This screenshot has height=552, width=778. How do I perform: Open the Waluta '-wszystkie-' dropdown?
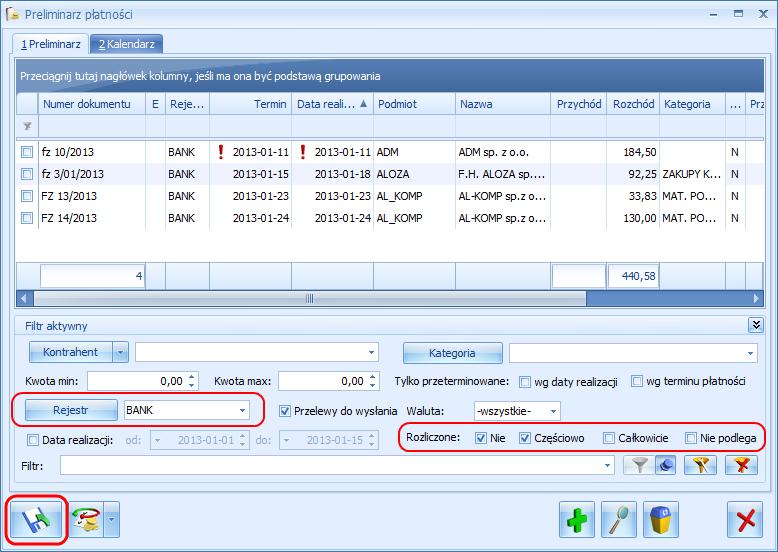tap(553, 411)
